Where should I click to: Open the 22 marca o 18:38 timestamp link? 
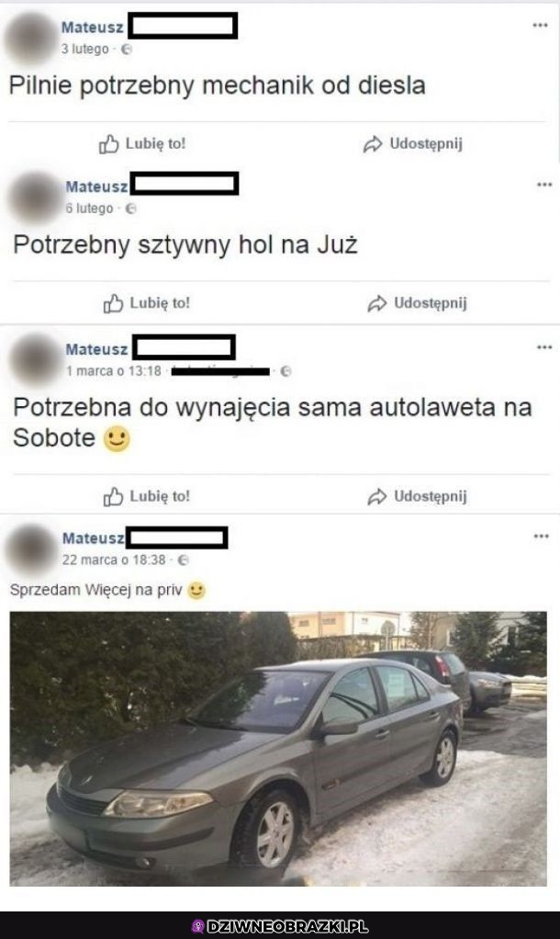pyautogui.click(x=114, y=560)
